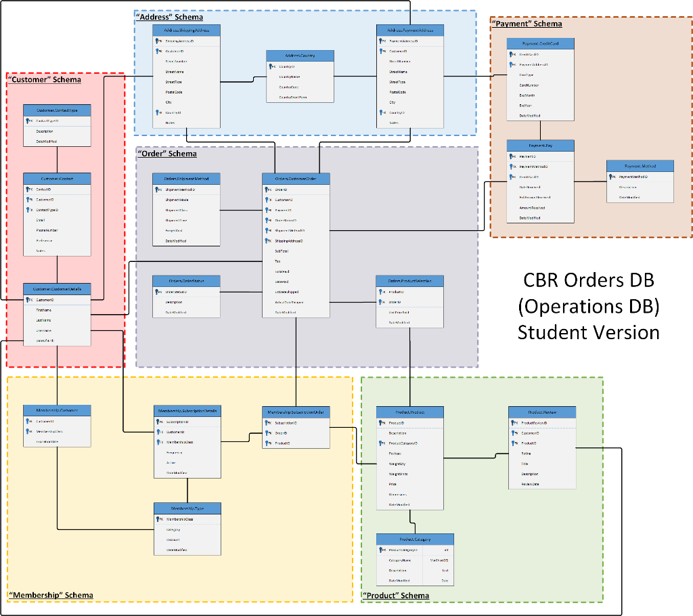Click the PK key icon beside OrderID in Orders.CustomerOrder
Screen dimensions: 693x616
267,190
